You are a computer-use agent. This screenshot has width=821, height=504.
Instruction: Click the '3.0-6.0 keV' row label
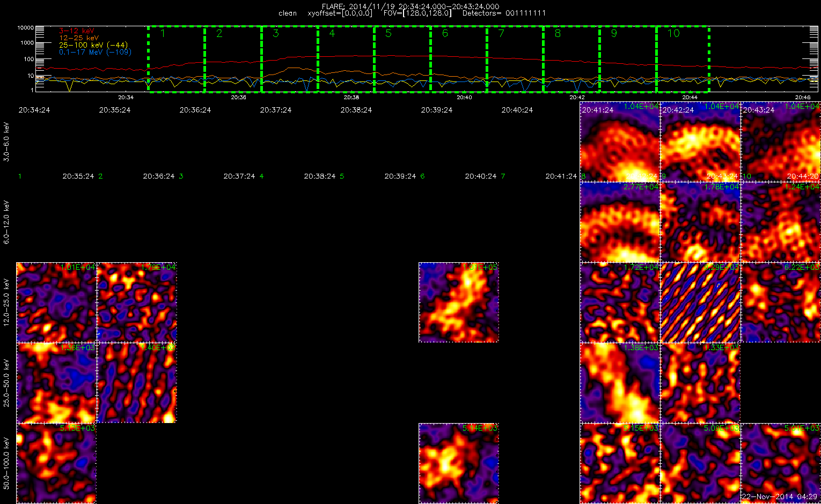[6, 142]
